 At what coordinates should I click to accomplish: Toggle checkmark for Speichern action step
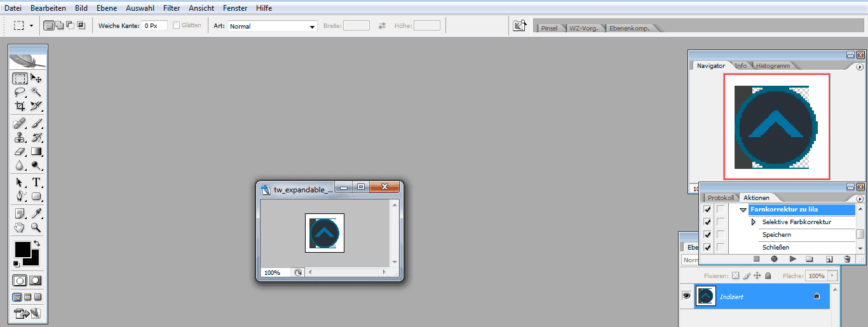[708, 235]
